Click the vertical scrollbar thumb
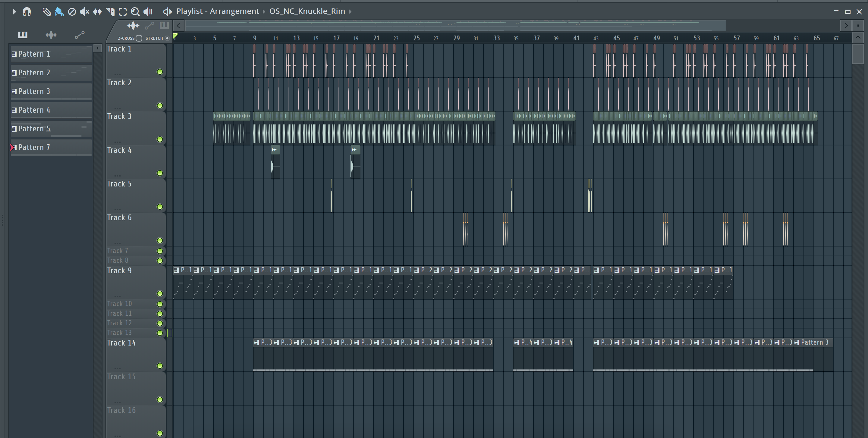 click(x=858, y=54)
